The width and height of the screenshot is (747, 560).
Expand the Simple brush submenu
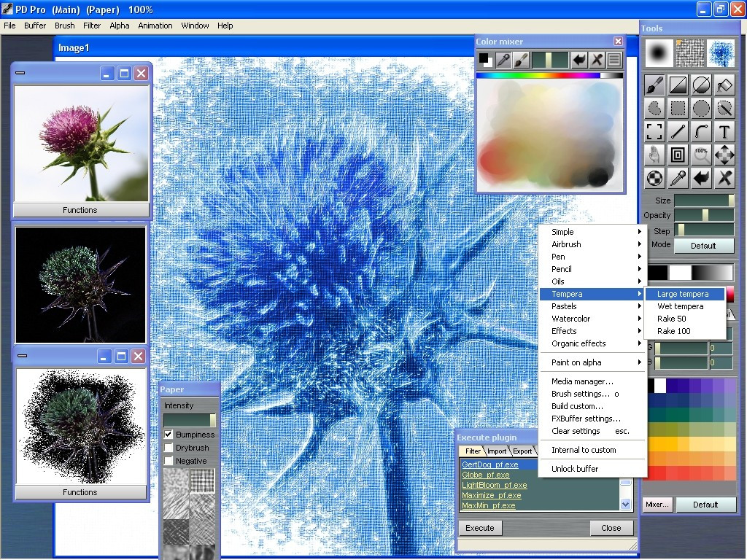click(x=592, y=232)
